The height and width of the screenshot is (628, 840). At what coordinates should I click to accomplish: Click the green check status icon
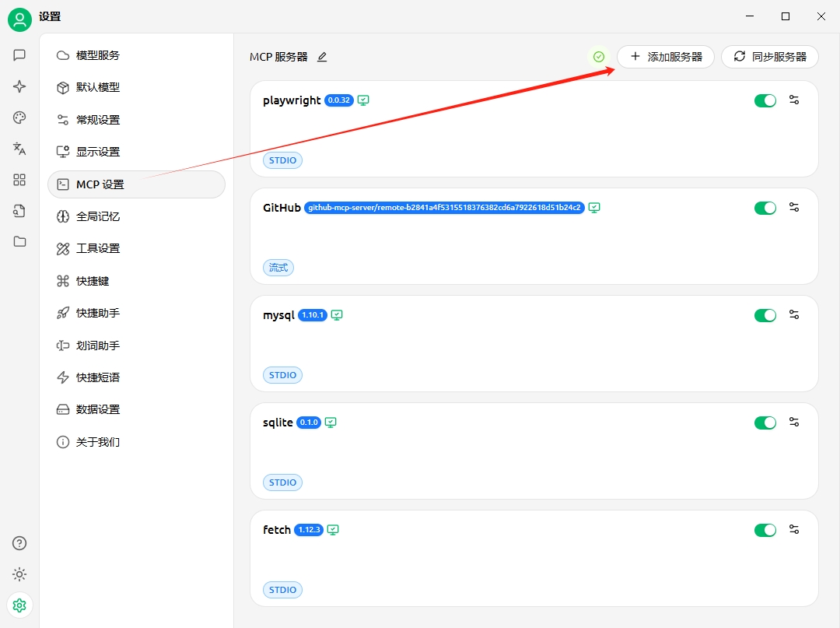tap(599, 57)
